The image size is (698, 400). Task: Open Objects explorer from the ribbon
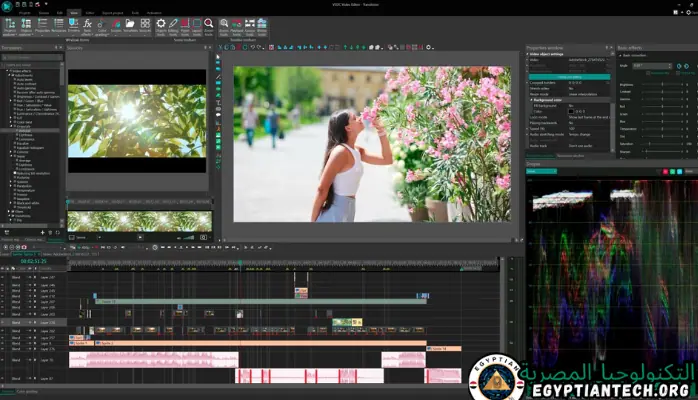click(x=26, y=27)
